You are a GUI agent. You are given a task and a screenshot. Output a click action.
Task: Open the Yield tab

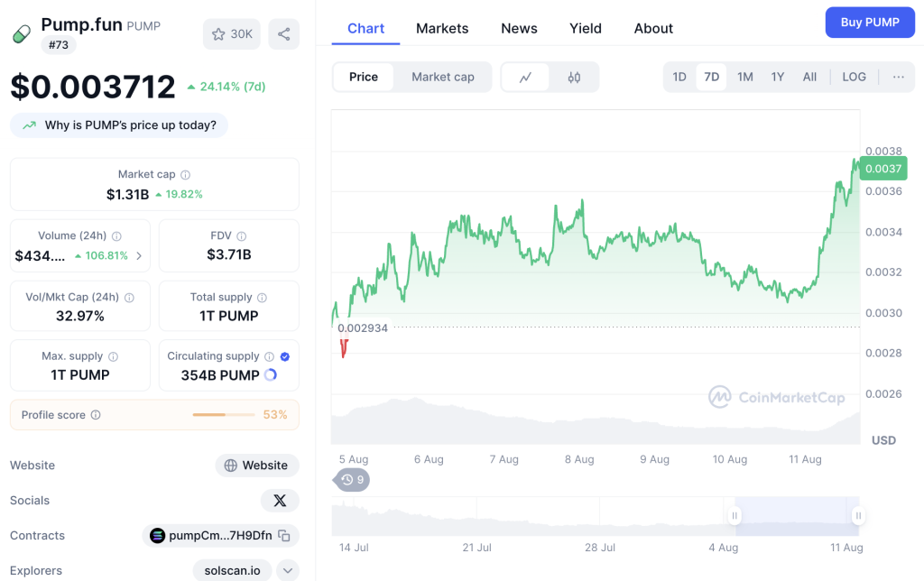click(585, 28)
